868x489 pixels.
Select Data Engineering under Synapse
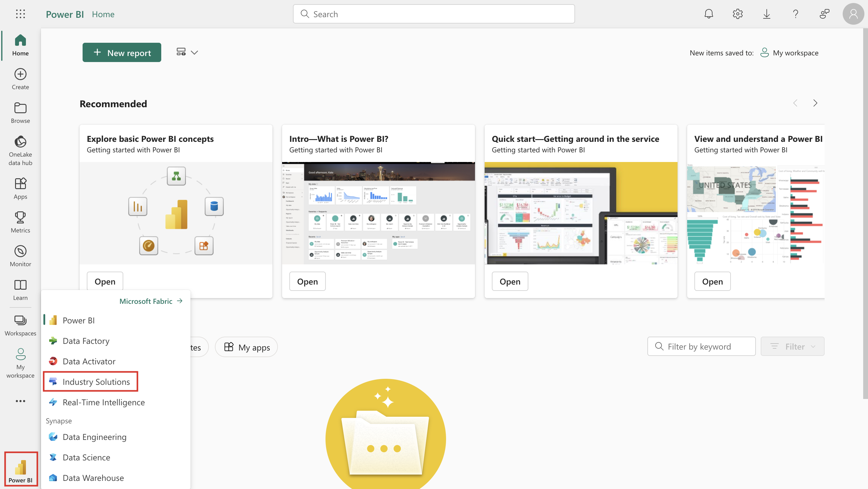115,437
